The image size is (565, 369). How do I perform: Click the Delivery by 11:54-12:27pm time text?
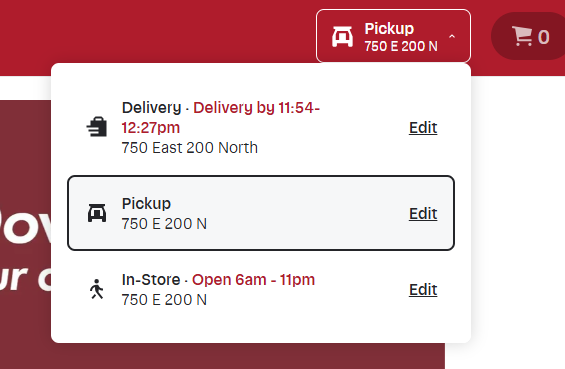pyautogui.click(x=221, y=117)
